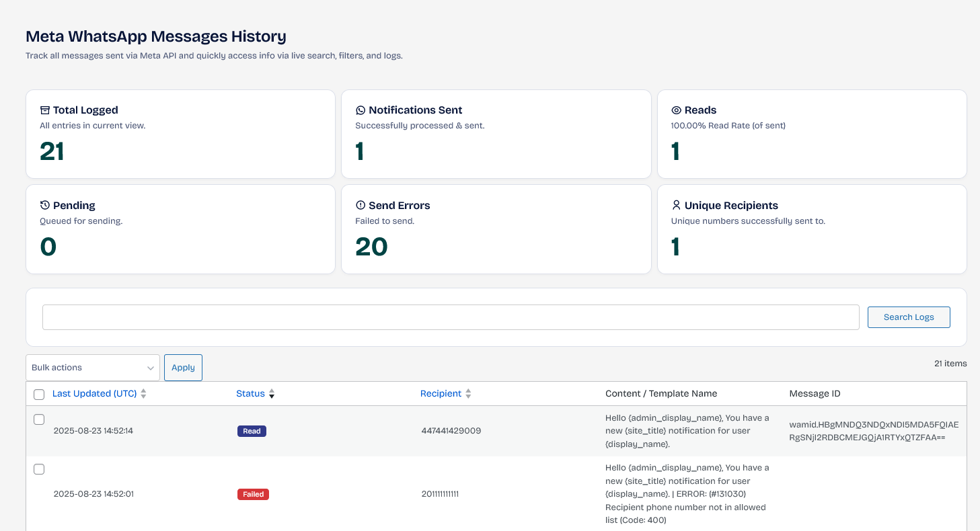Open the Bulk actions dropdown
Screen dimensions: 980x531
tap(93, 368)
